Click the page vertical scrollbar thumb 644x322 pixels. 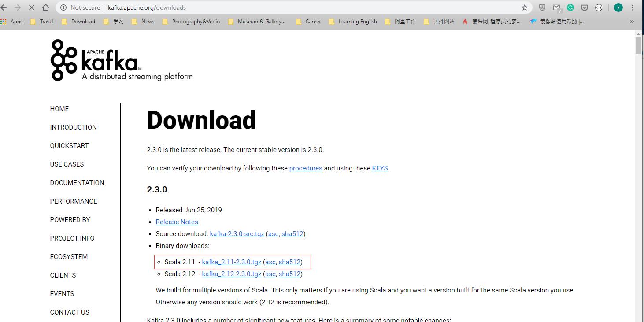pyautogui.click(x=639, y=46)
